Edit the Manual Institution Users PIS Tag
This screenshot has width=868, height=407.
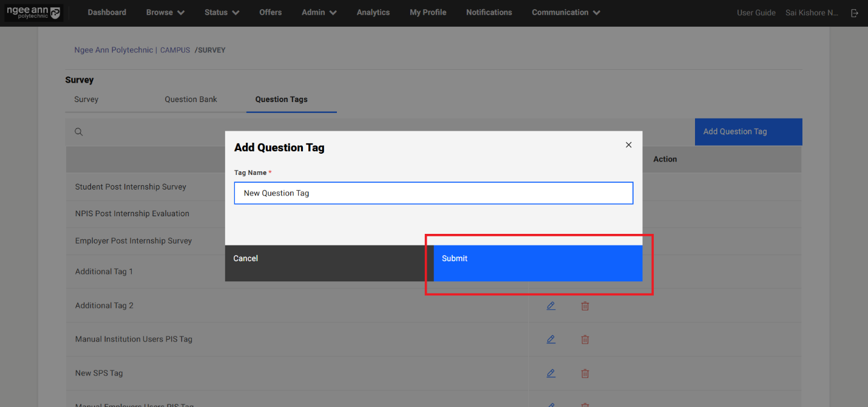[551, 340]
